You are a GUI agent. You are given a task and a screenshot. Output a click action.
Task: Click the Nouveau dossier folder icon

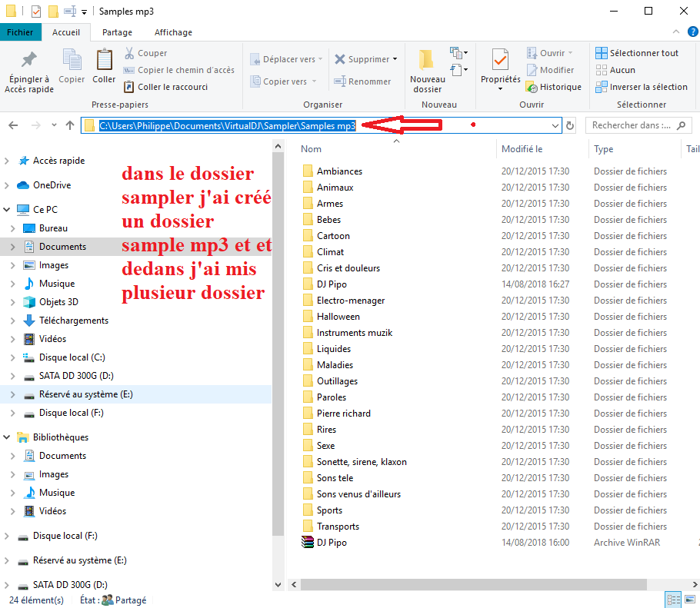click(427, 61)
